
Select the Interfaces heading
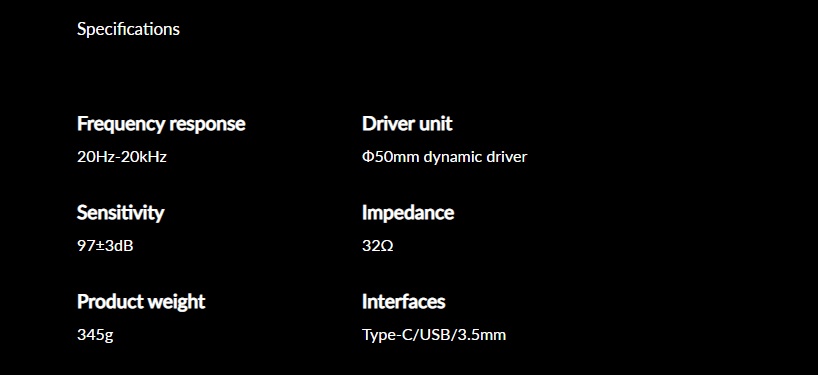(x=404, y=301)
